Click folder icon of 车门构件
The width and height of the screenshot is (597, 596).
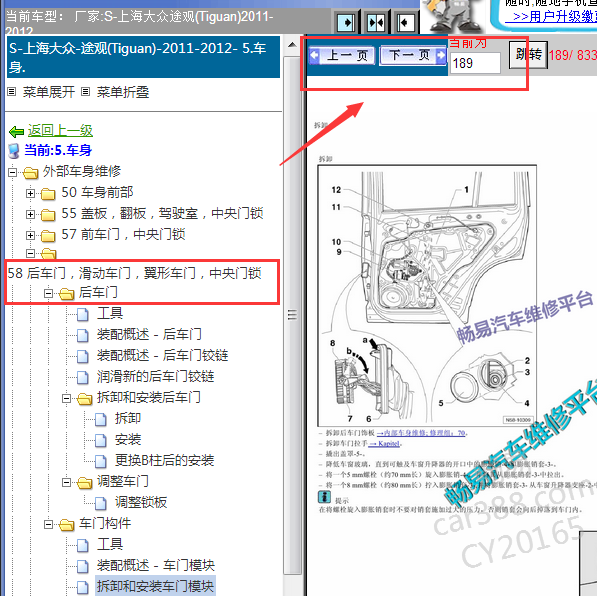(67, 525)
